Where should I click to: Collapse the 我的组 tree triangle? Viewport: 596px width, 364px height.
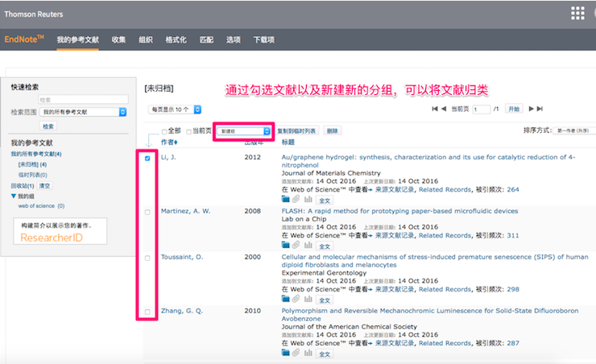14,196
